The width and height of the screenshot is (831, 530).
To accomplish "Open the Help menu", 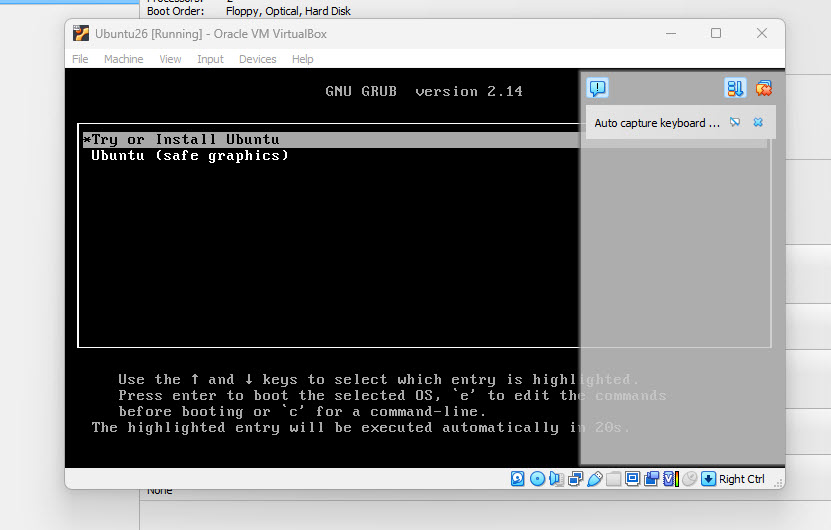I will point(303,59).
